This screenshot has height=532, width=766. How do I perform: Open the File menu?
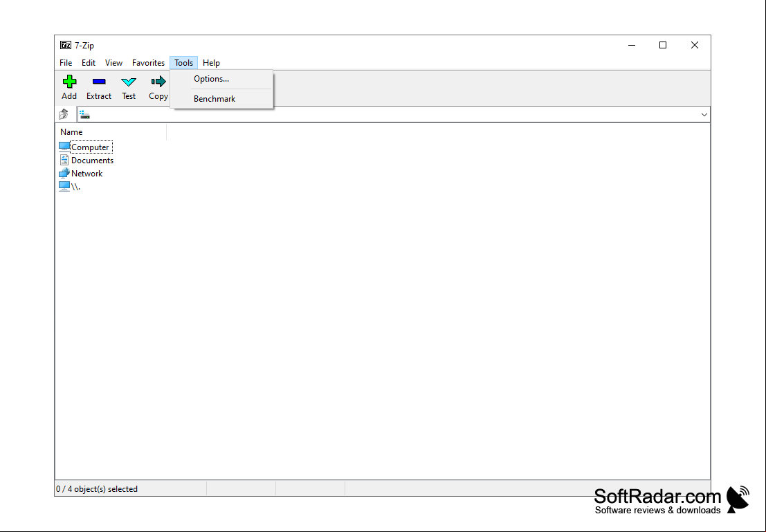tap(66, 62)
